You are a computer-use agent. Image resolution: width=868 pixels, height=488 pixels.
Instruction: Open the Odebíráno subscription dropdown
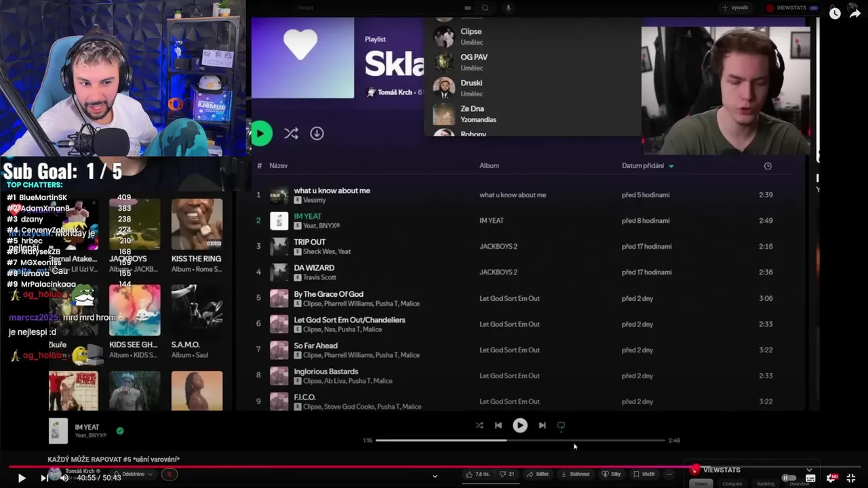(134, 474)
